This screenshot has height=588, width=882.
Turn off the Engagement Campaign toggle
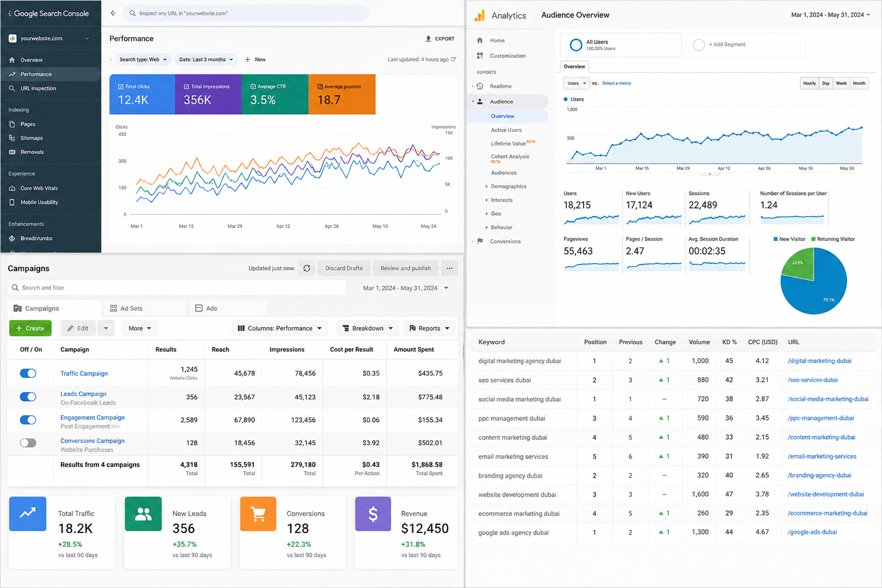pos(28,420)
